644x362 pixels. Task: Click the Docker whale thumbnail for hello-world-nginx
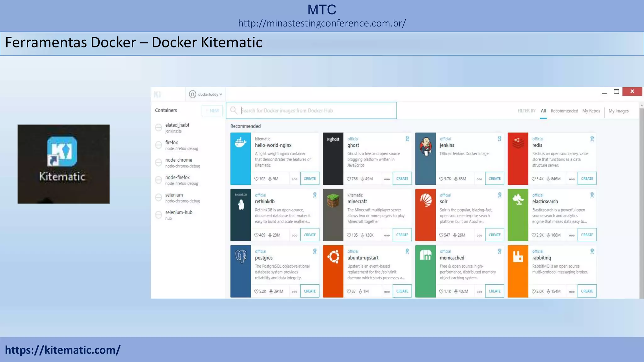click(241, 159)
